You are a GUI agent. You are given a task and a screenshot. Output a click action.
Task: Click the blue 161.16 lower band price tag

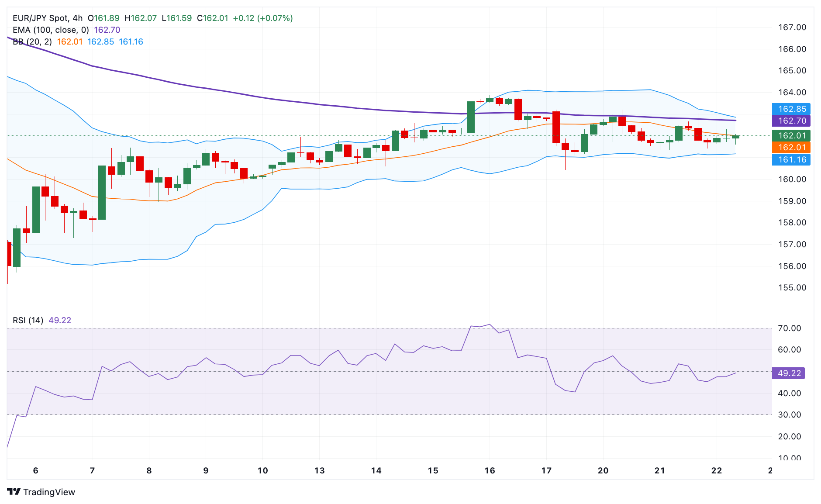coord(791,159)
